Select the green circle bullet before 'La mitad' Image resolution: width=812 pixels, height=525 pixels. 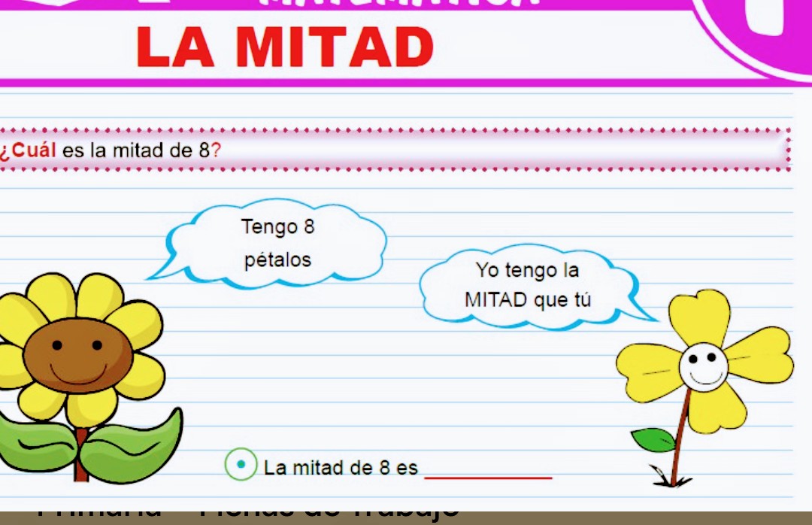[241, 464]
